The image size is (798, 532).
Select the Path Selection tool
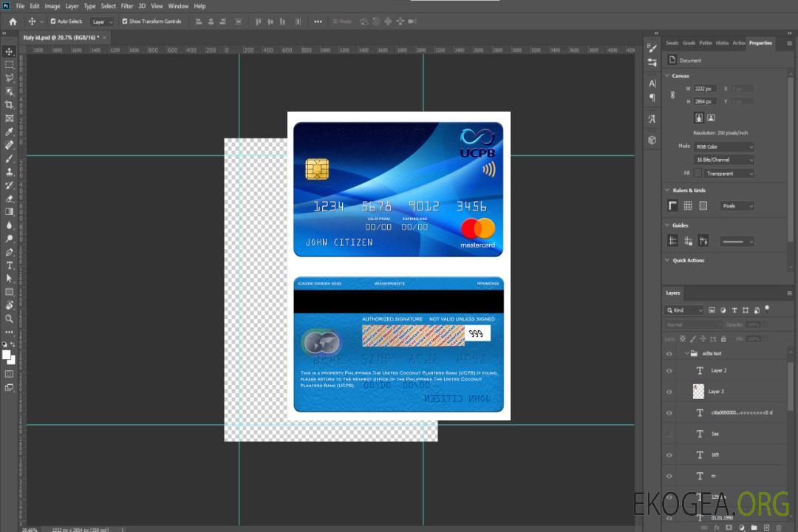coord(9,279)
